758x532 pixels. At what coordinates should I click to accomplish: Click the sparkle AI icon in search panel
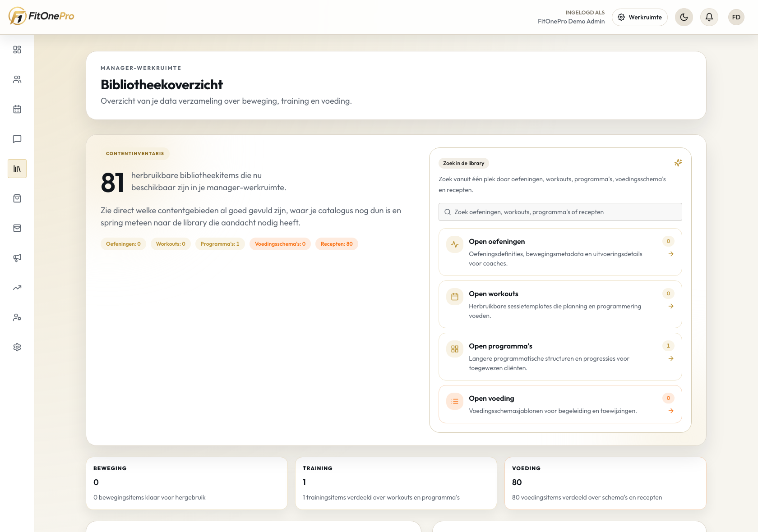[678, 163]
